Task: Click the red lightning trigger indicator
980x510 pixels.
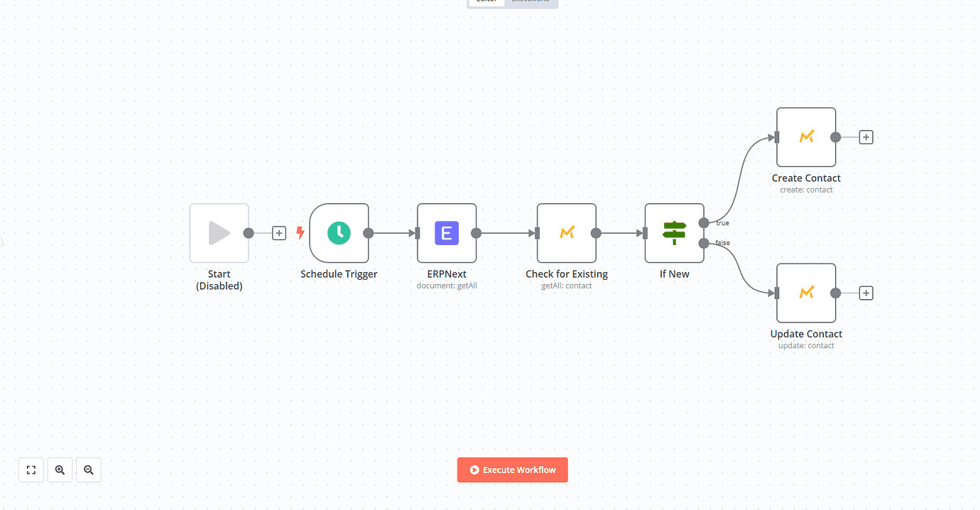Action: (x=300, y=232)
